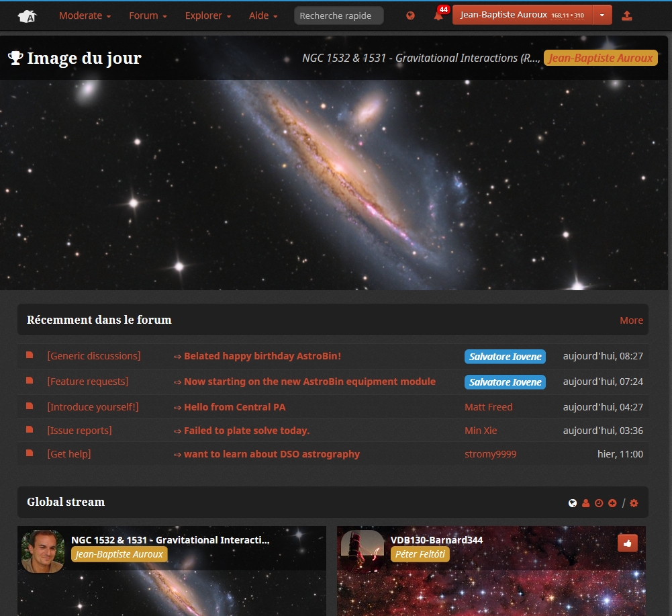
Task: Like VDB130-Barnard344 with thumbs-up button
Action: (x=628, y=543)
